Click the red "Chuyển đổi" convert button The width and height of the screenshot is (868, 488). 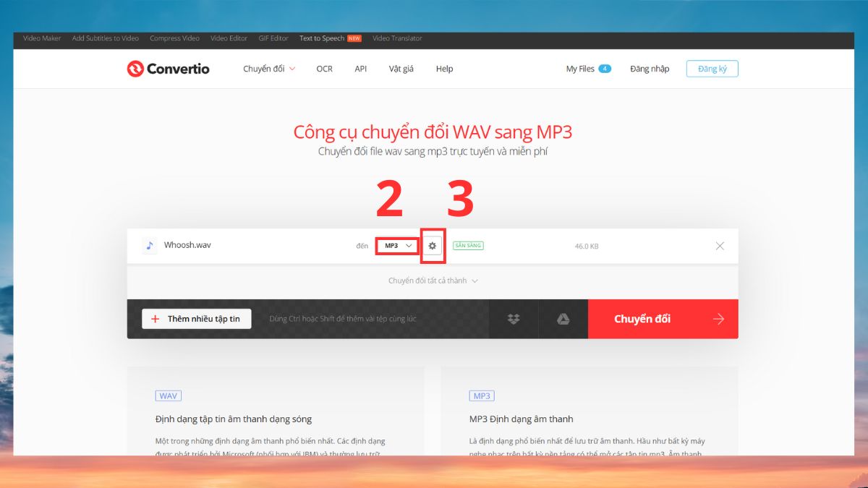click(663, 319)
